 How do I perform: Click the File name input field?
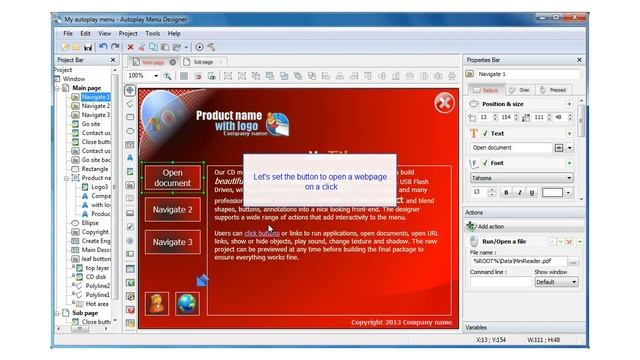(x=518, y=261)
